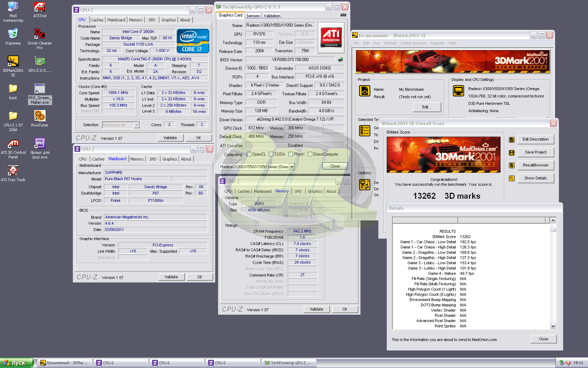Switch to TechPowerUp GPU-Z taskbar button
Screen dimensions: 588x368
pyautogui.click(x=288, y=363)
